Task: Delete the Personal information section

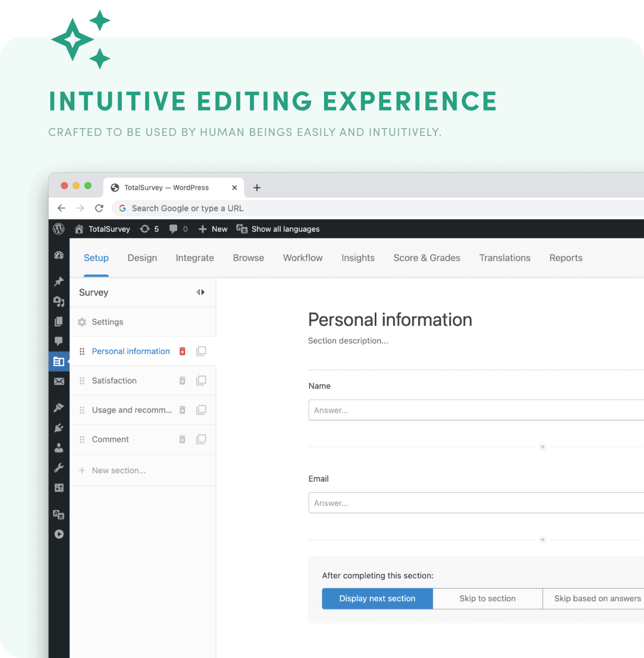Action: pos(182,351)
